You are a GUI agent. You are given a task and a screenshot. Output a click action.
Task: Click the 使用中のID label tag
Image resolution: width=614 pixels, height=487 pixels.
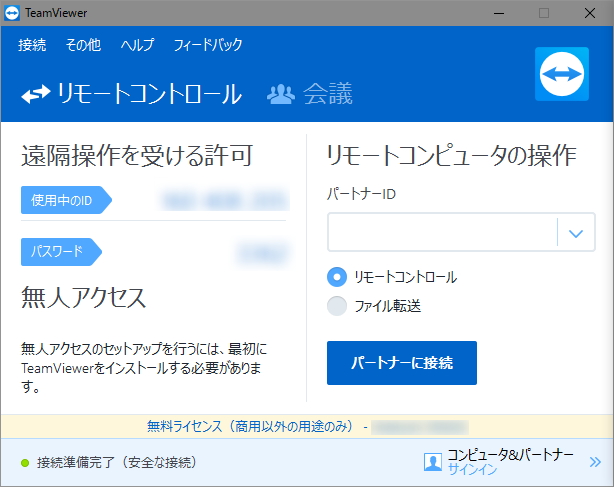click(66, 200)
